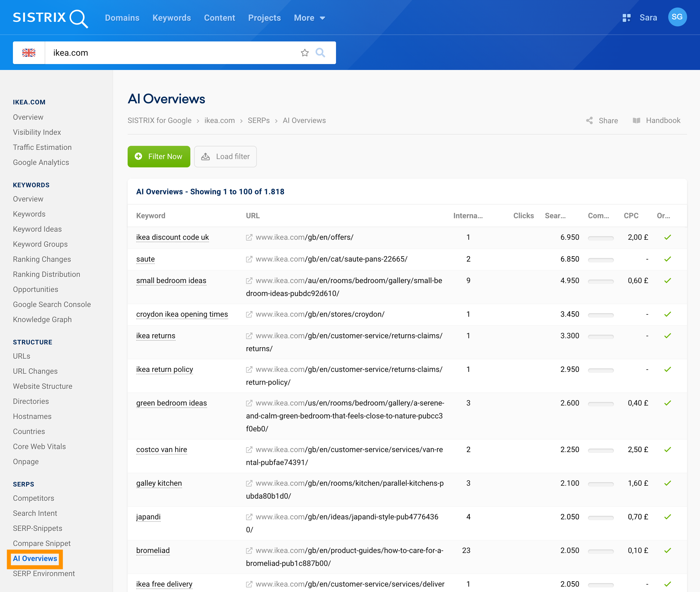Open external link icon in japandi row
Image resolution: width=700 pixels, height=592 pixels.
coord(249,516)
